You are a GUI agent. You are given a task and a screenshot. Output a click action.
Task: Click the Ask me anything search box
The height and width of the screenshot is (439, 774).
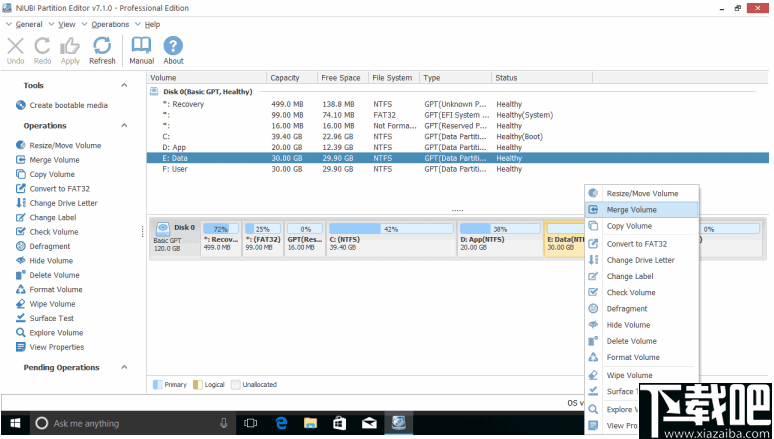(x=135, y=423)
